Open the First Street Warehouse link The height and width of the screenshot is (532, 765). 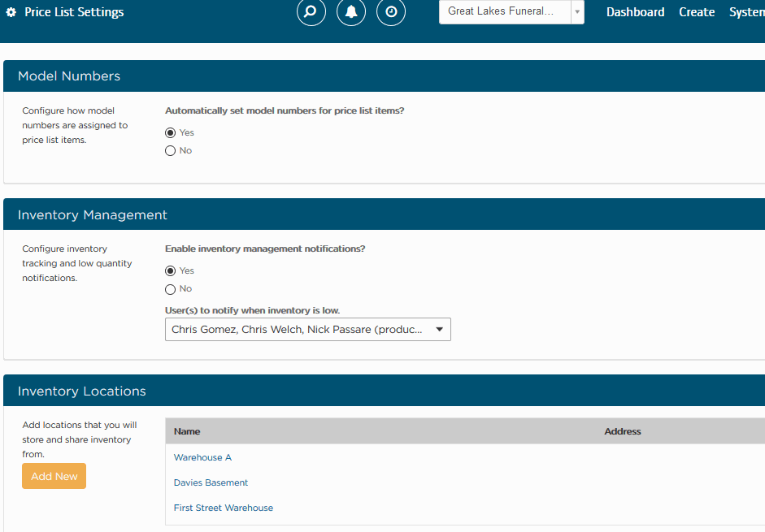click(x=224, y=508)
